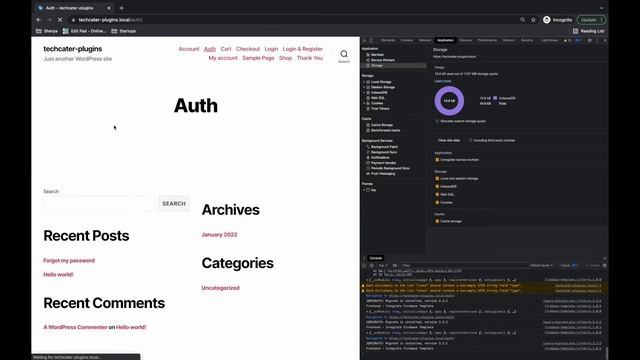Click the console live expression eye icon

(x=395, y=265)
